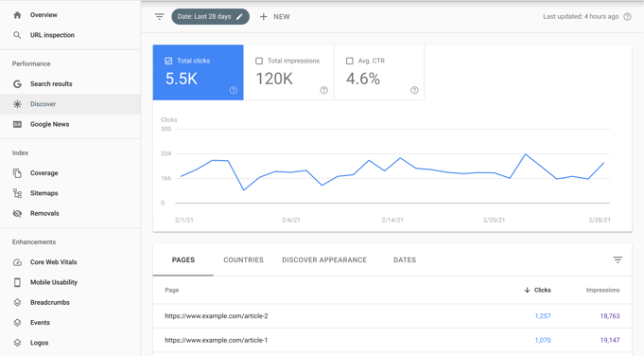The width and height of the screenshot is (644, 356).
Task: Open Events enhancement report
Action: [70, 323]
